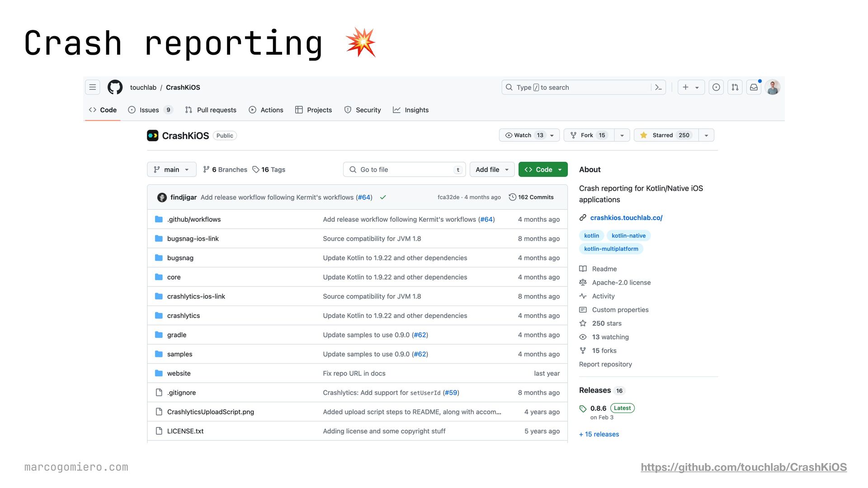
Task: Click the kotlin-multiplatform topic tag
Action: click(x=611, y=249)
